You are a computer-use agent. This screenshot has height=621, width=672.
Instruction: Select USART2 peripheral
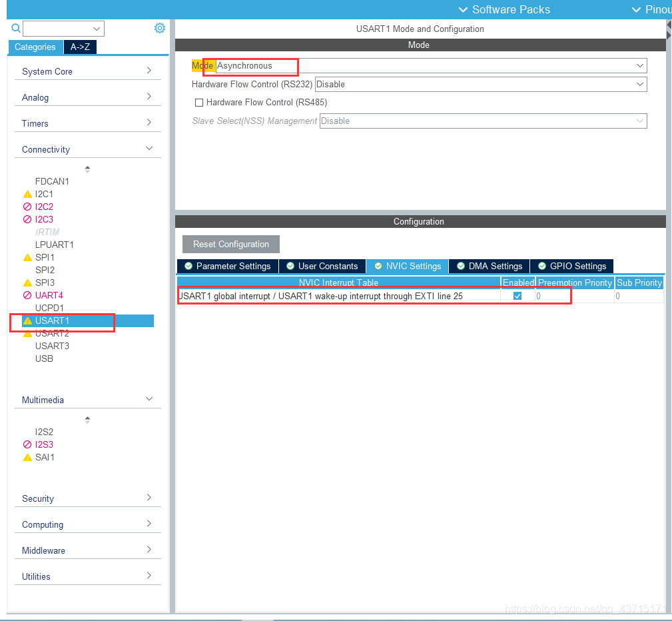point(52,333)
